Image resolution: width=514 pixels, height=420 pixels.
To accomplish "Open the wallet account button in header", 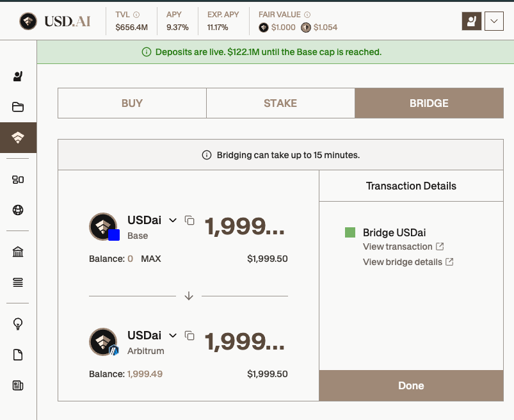I will tap(471, 21).
